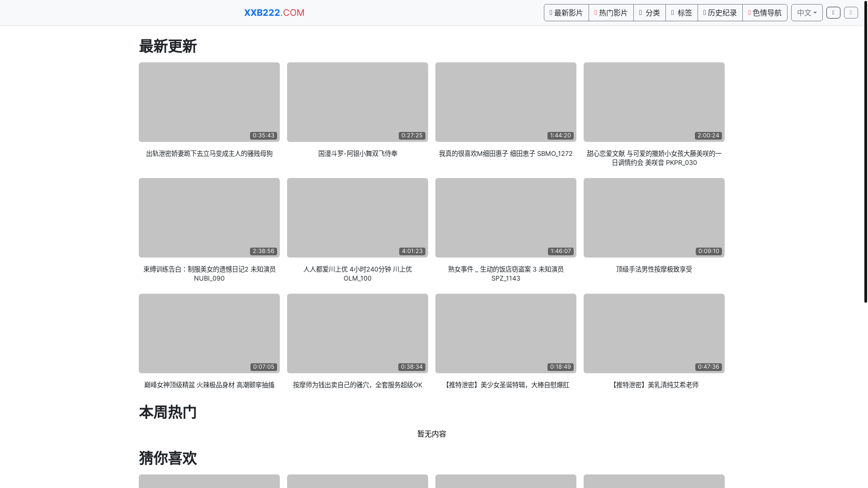Screen dimensions: 868x488
Task: Open the thumbnail with duration 0:38:34
Action: click(x=358, y=333)
